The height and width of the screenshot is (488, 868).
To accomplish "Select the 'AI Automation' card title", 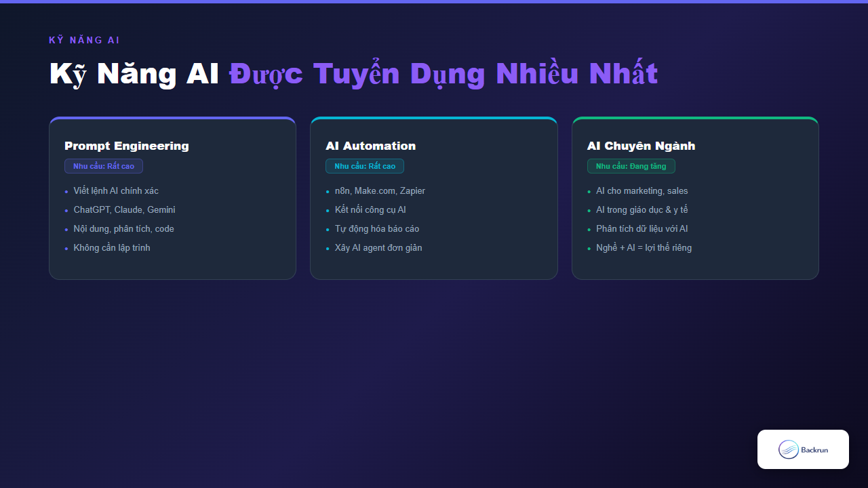I will [x=371, y=146].
